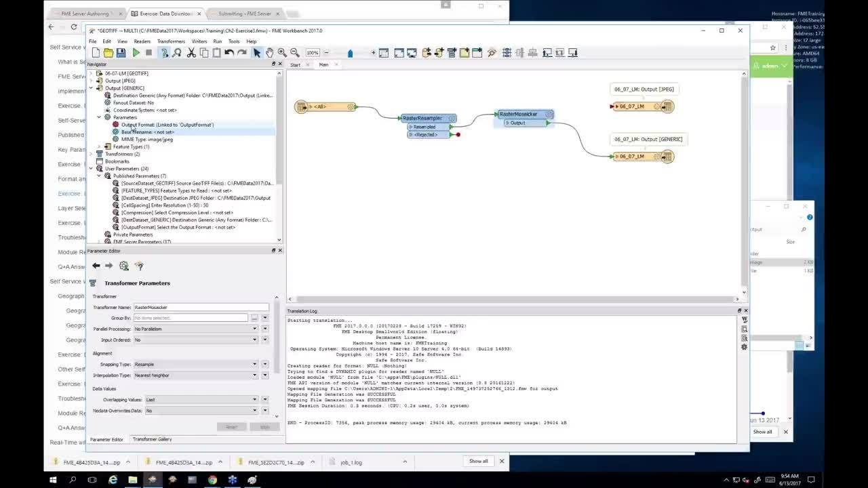Open a workspace with the folder icon

tap(108, 53)
